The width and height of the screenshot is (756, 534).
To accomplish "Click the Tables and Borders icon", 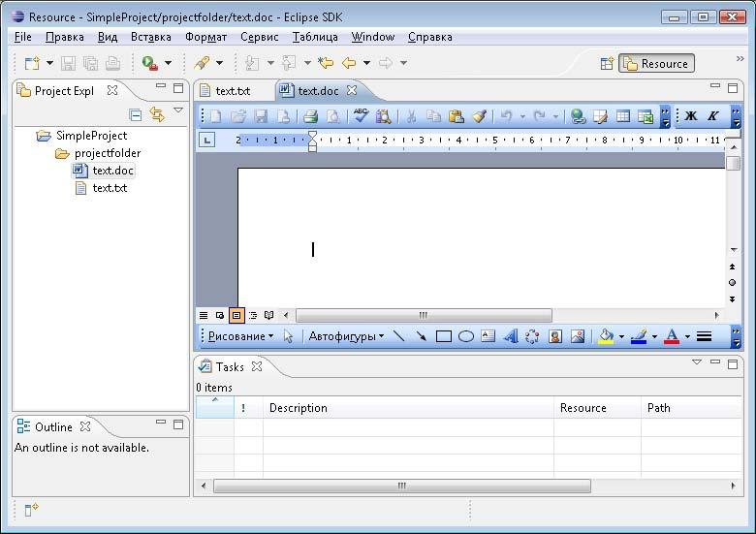I will (600, 116).
